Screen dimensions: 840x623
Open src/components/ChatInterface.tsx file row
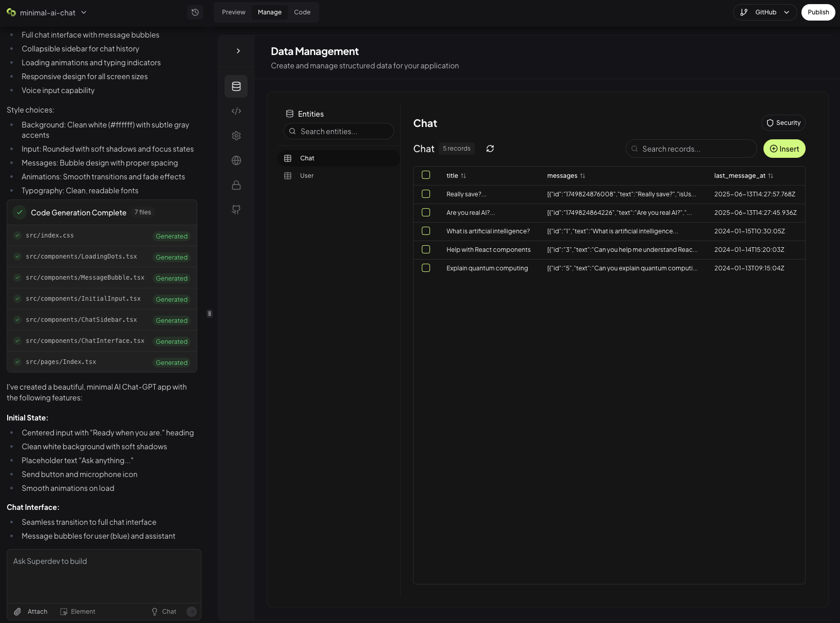pyautogui.click(x=102, y=341)
